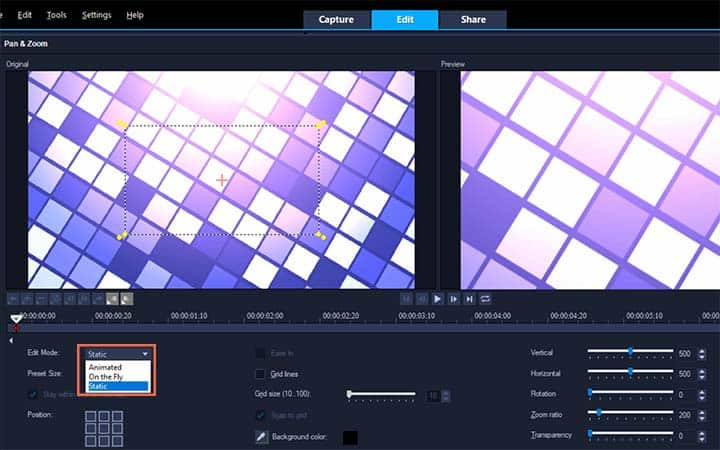Select the middle-left Position grid box
Image resolution: width=720 pixels, height=450 pixels.
point(91,428)
